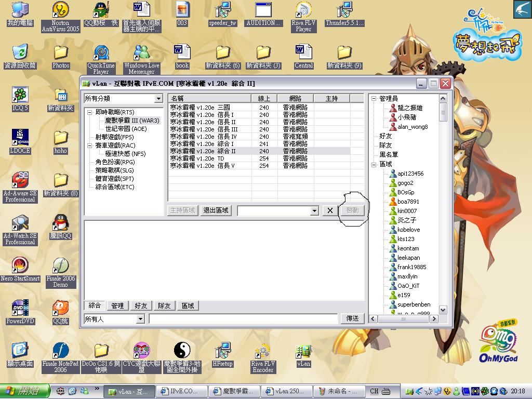Click the 退出區域 button
Image resolution: width=532 pixels, height=399 pixels.
coord(216,210)
